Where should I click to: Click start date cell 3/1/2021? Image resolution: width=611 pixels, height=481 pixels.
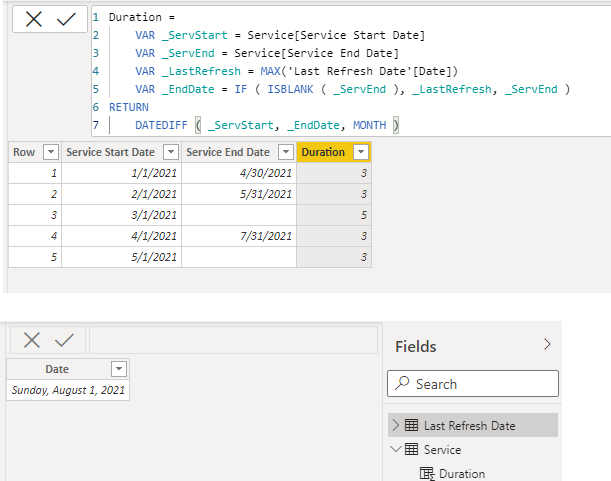(x=122, y=215)
